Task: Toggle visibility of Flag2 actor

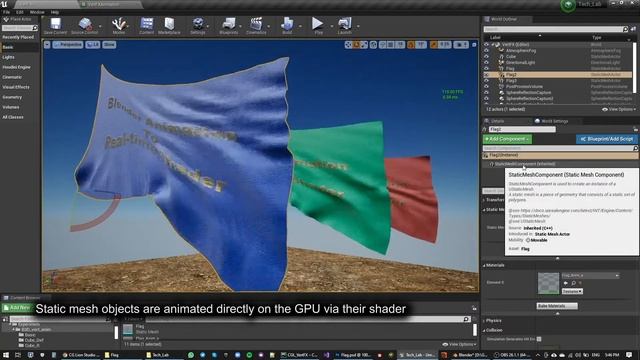Action: point(486,75)
